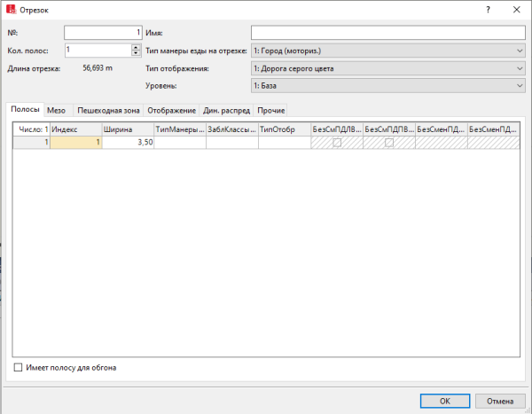Click the Отмена button
This screenshot has height=414, width=532.
(x=499, y=400)
